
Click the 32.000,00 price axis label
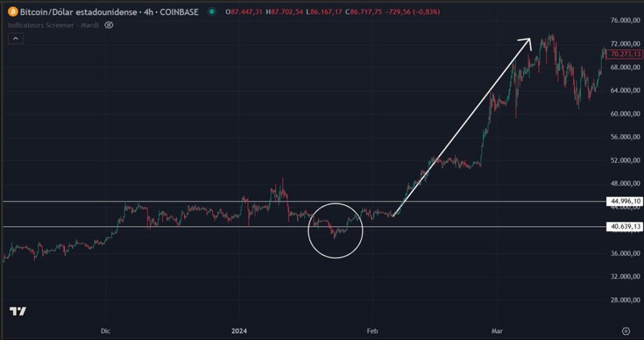(625, 276)
